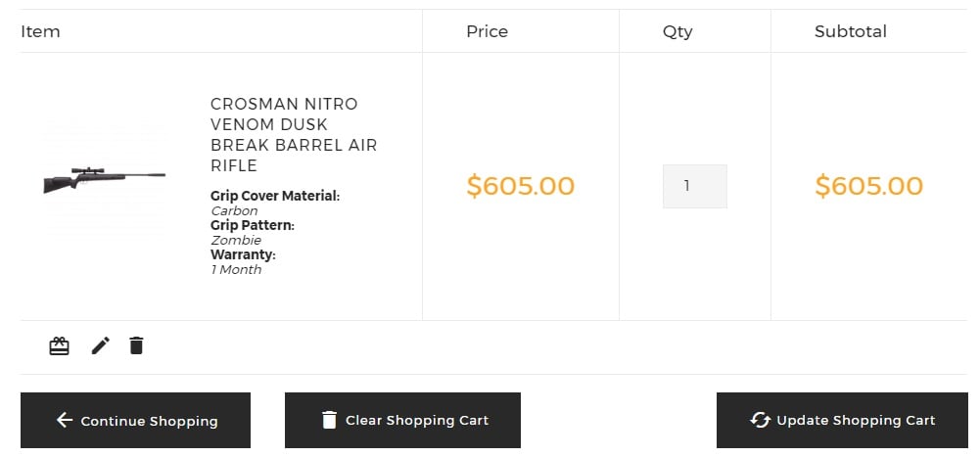Remove item with the small trash icon
Screen dimensions: 980x457
(x=136, y=345)
